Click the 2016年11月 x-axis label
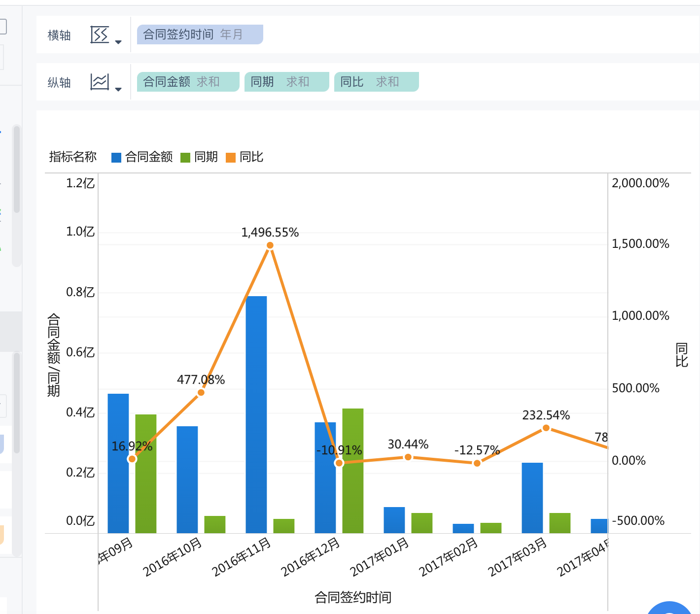This screenshot has width=700, height=614. pyautogui.click(x=242, y=557)
